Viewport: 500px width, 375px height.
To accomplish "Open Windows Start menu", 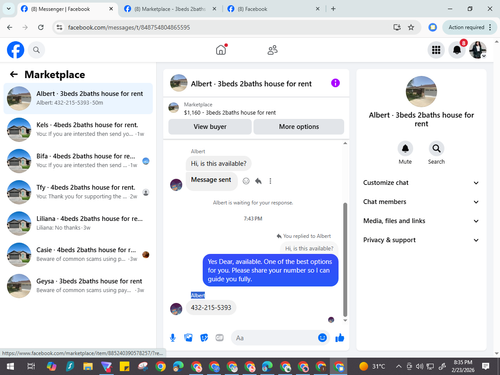I will 10,367.
